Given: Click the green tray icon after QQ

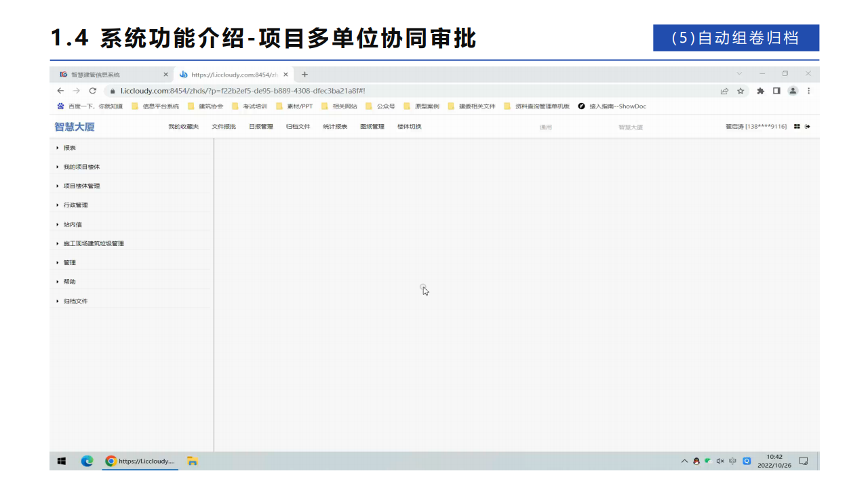Looking at the screenshot, I should coord(708,460).
